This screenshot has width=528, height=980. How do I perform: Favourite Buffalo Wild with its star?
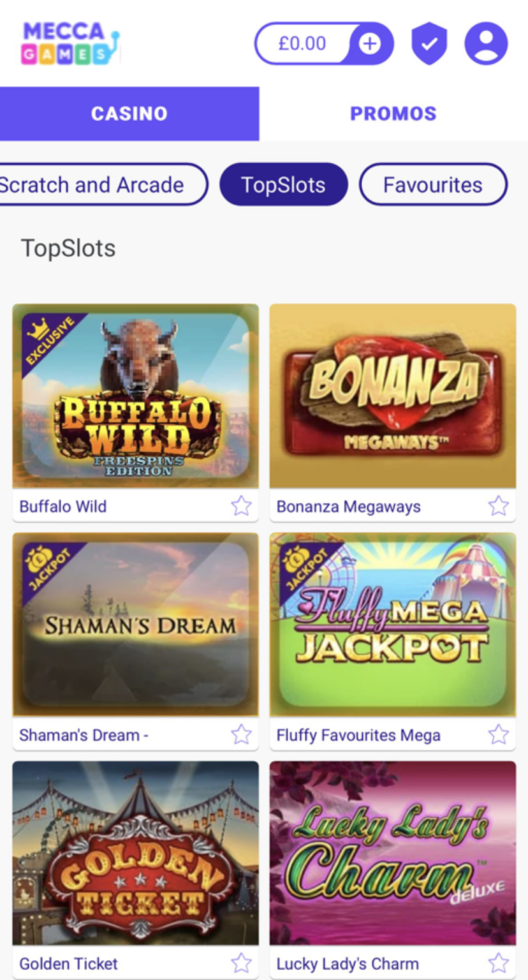click(241, 506)
